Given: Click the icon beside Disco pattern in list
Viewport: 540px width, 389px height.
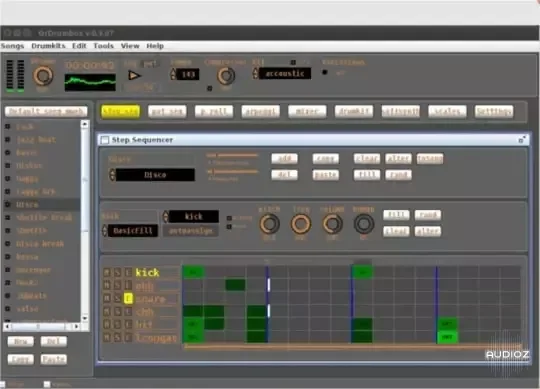Looking at the screenshot, I should click(x=8, y=204).
